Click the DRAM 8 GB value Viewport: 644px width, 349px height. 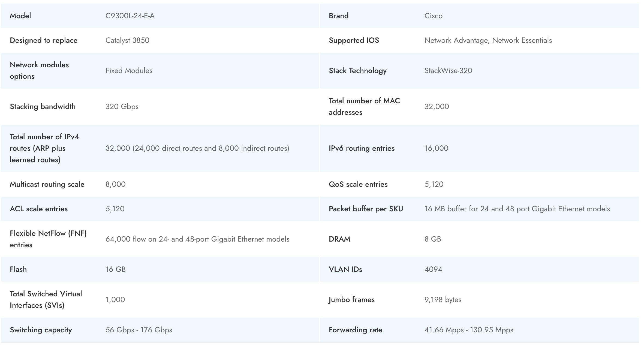pos(432,239)
